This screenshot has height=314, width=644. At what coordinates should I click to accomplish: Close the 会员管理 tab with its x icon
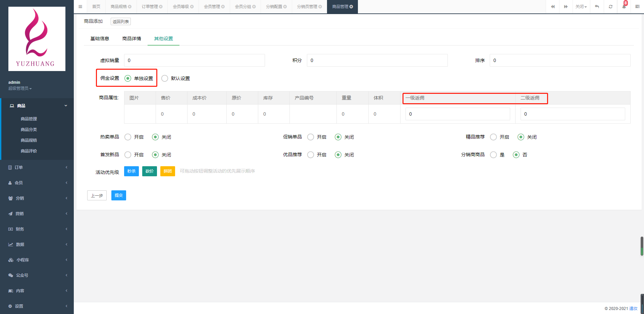pyautogui.click(x=223, y=7)
